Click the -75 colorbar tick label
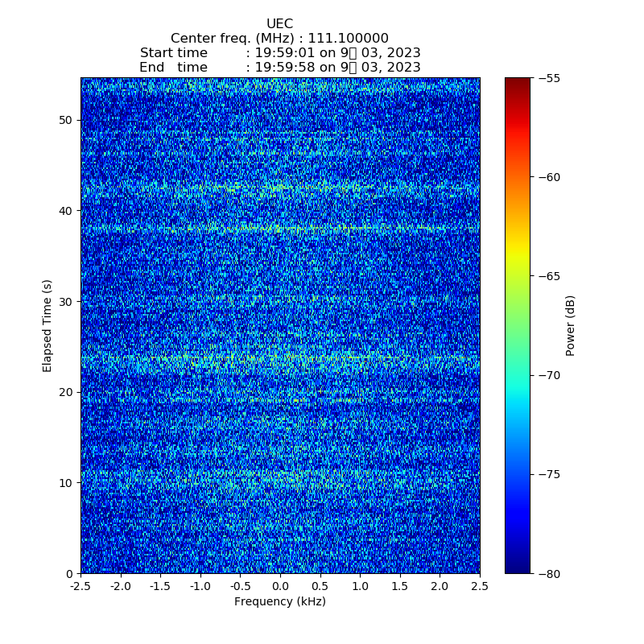The height and width of the screenshot is (644, 644). point(550,474)
